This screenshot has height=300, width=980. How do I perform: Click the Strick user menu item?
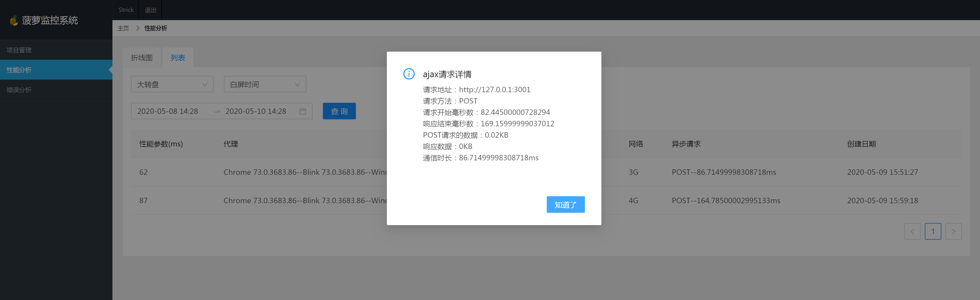(x=126, y=10)
